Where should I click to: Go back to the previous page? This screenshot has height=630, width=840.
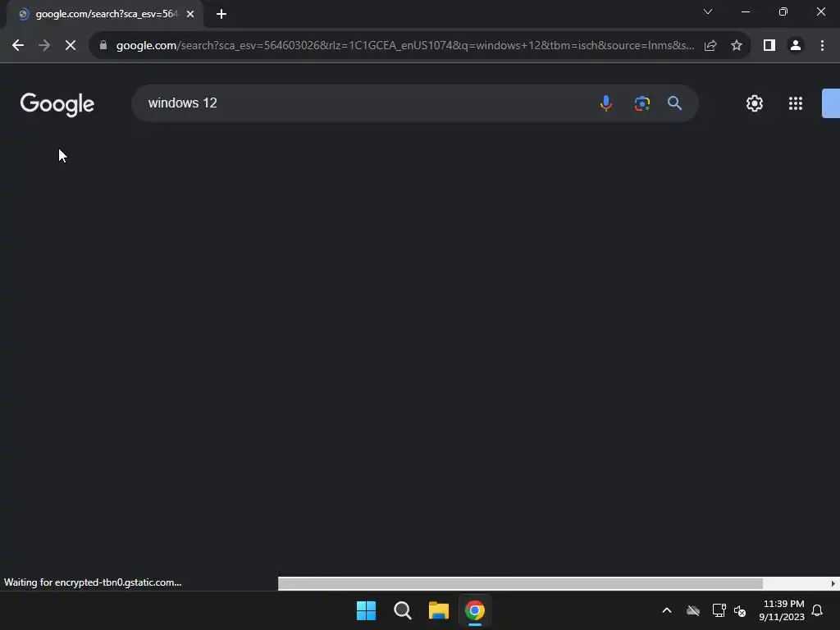[x=18, y=46]
